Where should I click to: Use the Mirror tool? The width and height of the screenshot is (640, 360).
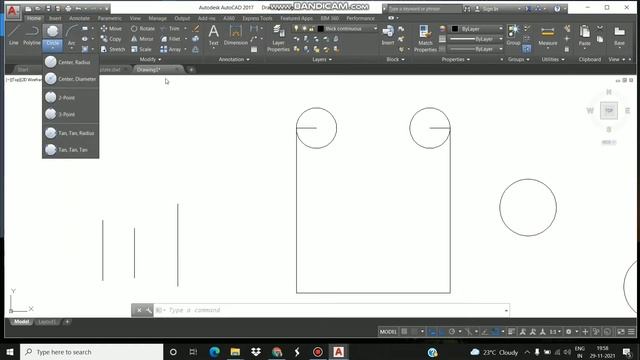coord(142,39)
